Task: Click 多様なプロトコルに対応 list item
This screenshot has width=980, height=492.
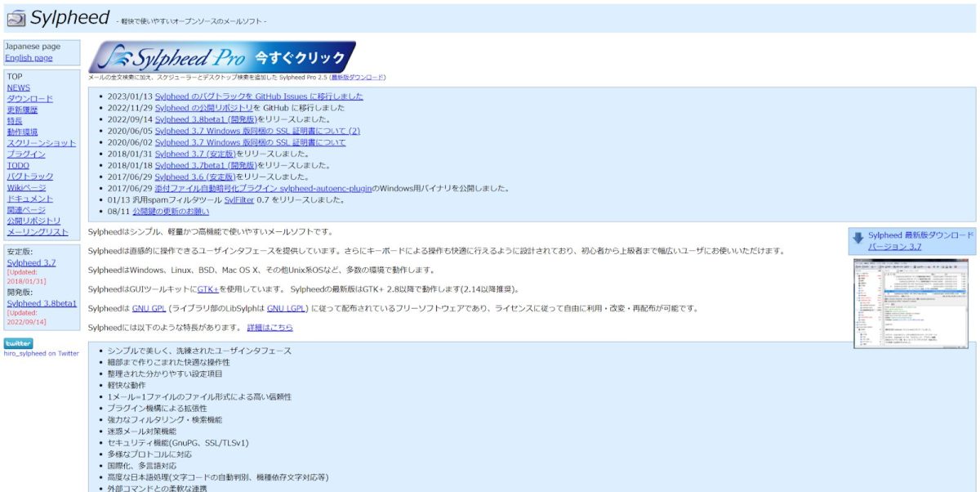Action: point(149,454)
